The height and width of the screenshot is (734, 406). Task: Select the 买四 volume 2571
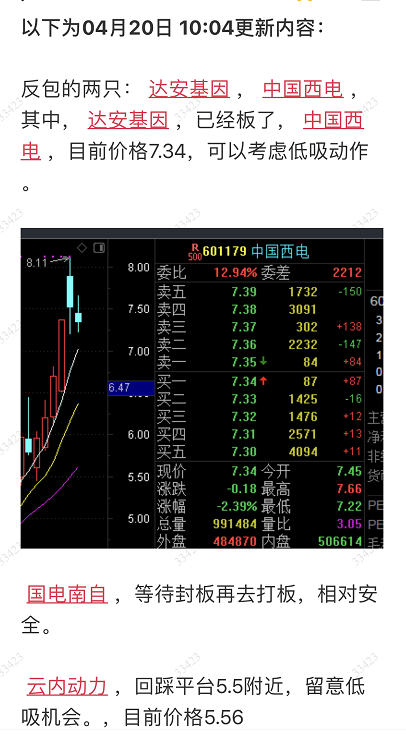click(303, 434)
